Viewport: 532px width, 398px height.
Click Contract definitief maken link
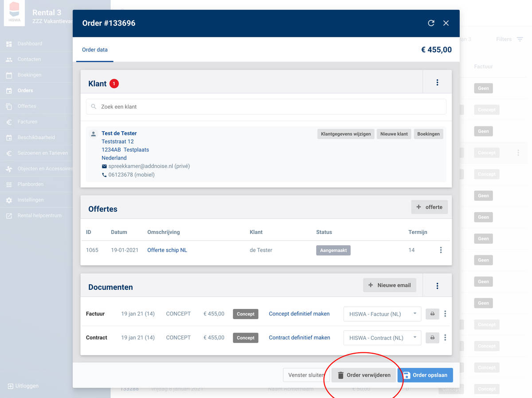(x=299, y=338)
